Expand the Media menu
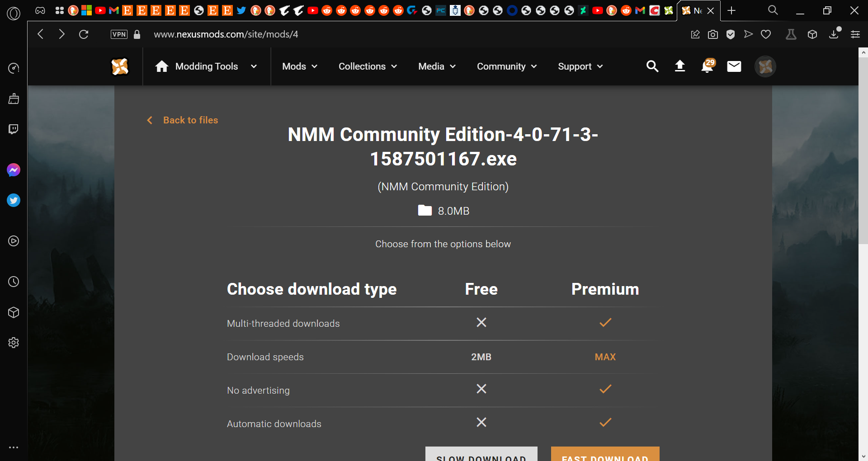 437,66
